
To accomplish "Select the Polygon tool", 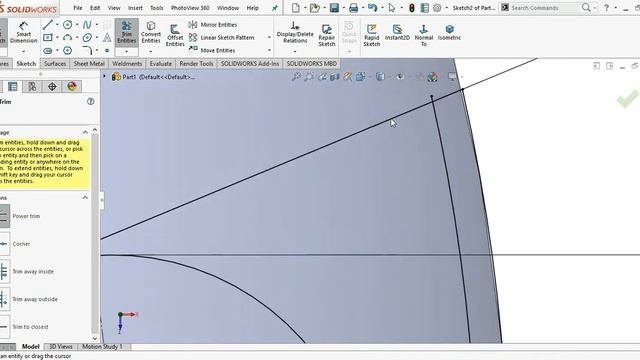I will [x=67, y=51].
